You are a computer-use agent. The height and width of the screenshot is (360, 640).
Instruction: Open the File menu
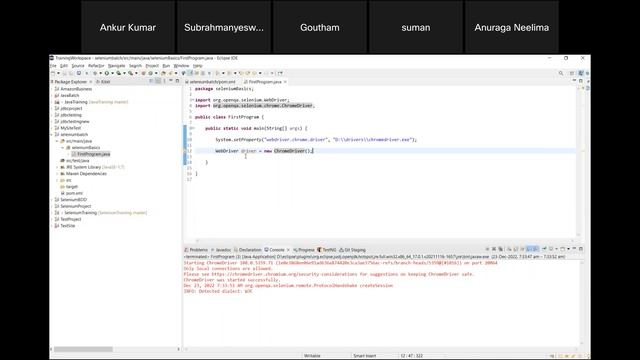53,66
